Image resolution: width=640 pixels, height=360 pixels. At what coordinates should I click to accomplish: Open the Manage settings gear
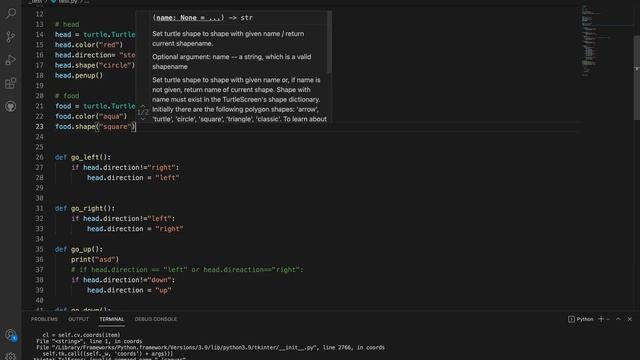click(x=11, y=356)
